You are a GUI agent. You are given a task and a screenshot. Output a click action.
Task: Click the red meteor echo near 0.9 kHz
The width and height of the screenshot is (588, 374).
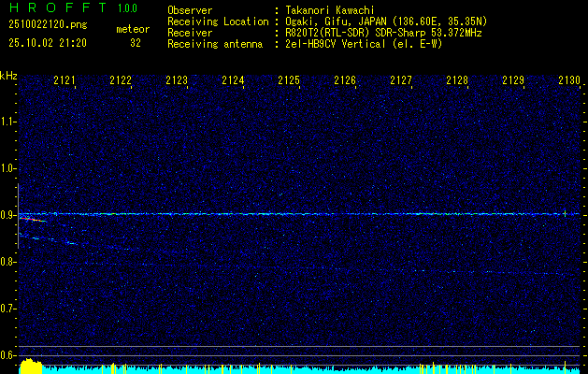coord(32,220)
